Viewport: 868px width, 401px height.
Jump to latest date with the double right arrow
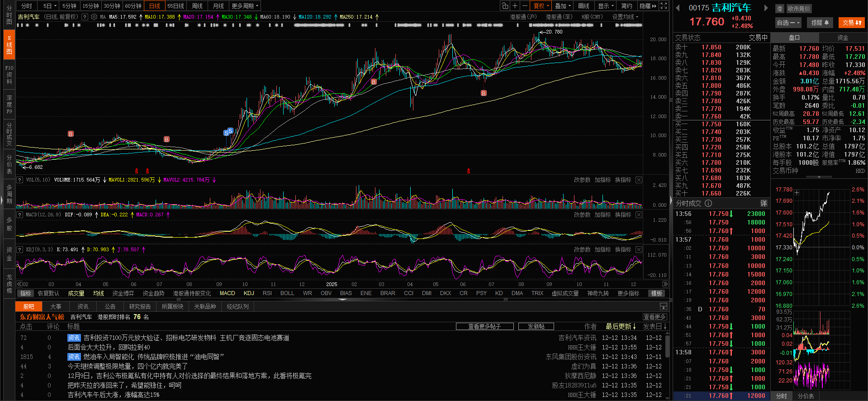[665, 284]
